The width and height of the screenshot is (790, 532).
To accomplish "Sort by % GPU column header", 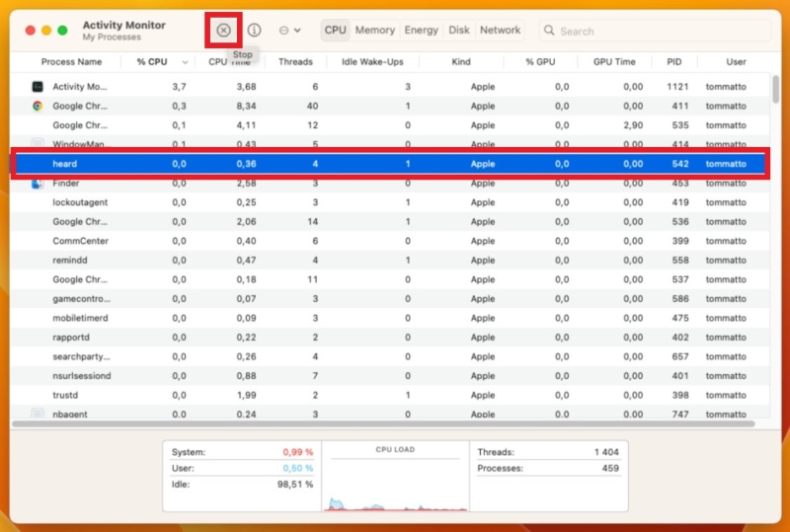I will [540, 62].
